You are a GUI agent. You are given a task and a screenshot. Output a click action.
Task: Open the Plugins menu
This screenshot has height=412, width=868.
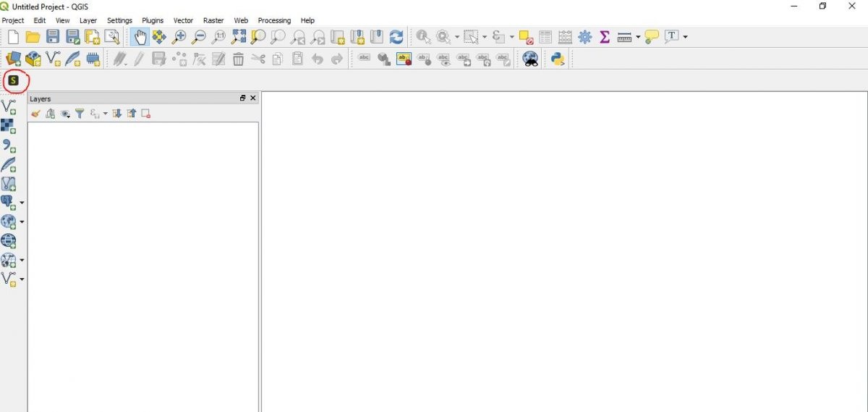[x=153, y=20]
